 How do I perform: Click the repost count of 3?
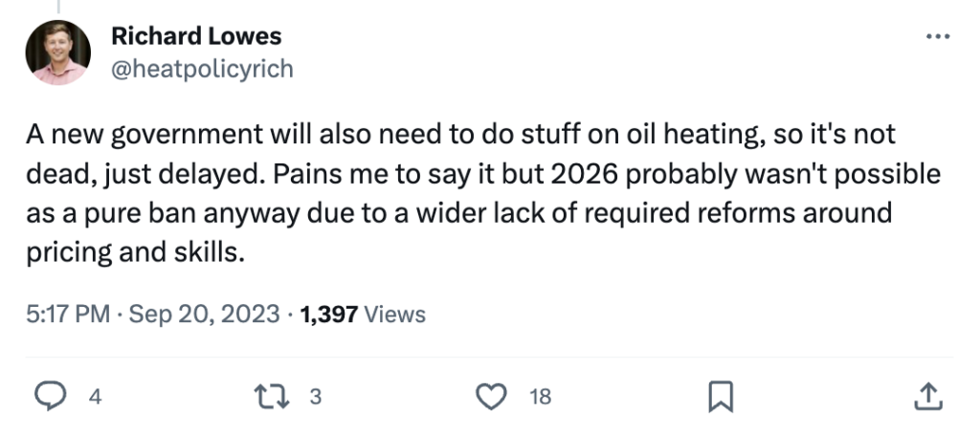coord(315,397)
